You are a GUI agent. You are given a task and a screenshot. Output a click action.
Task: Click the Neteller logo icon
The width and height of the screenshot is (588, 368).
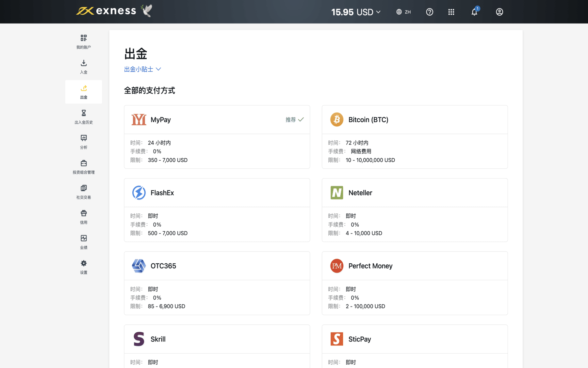(336, 193)
